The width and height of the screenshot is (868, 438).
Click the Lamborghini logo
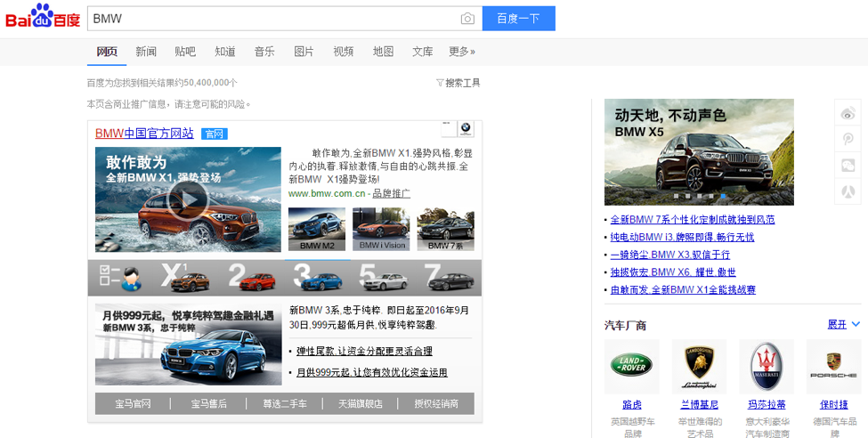699,367
